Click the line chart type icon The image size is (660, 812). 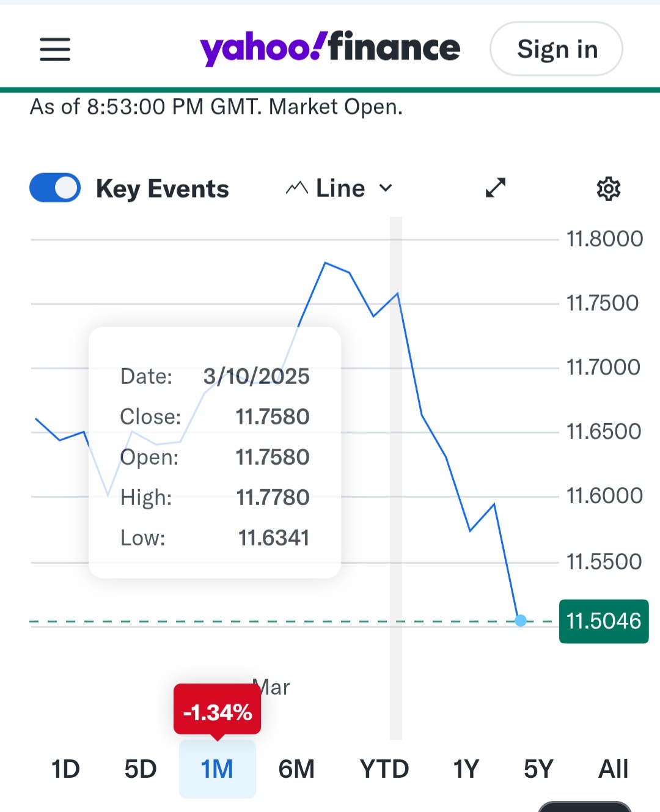[x=296, y=188]
